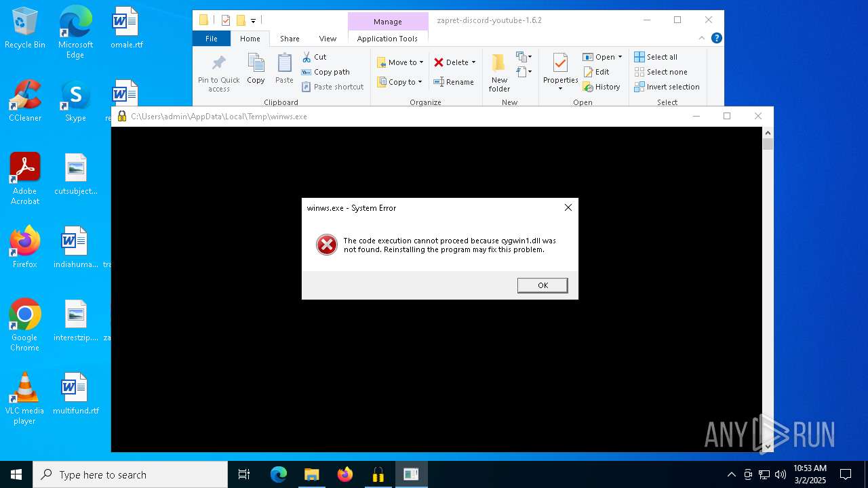The width and height of the screenshot is (868, 488).
Task: Click the volume speaker tray icon
Action: click(x=781, y=474)
